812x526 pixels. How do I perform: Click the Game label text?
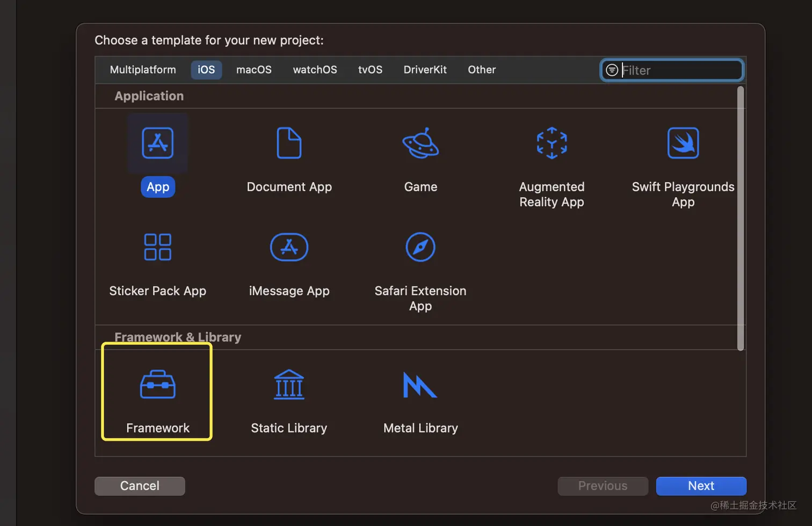click(421, 187)
